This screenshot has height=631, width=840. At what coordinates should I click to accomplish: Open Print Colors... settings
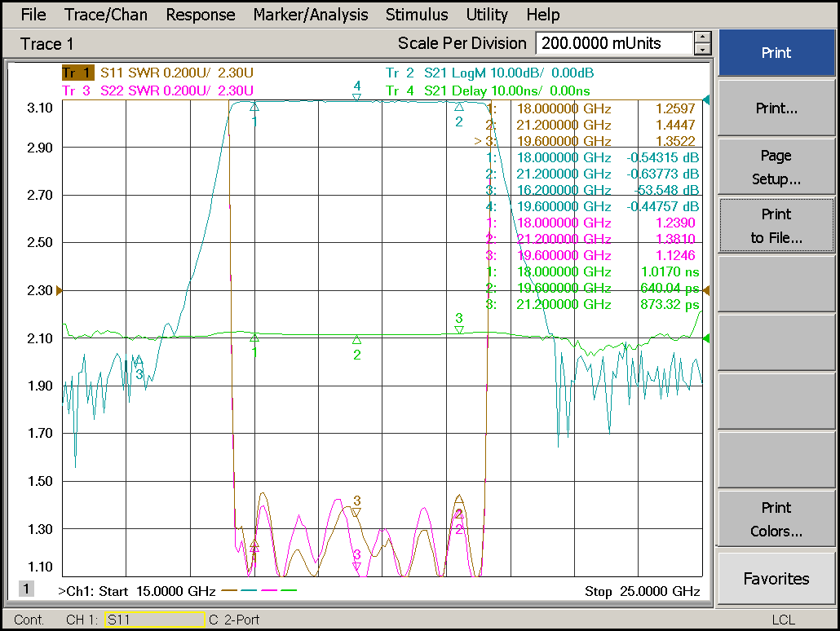pyautogui.click(x=776, y=519)
